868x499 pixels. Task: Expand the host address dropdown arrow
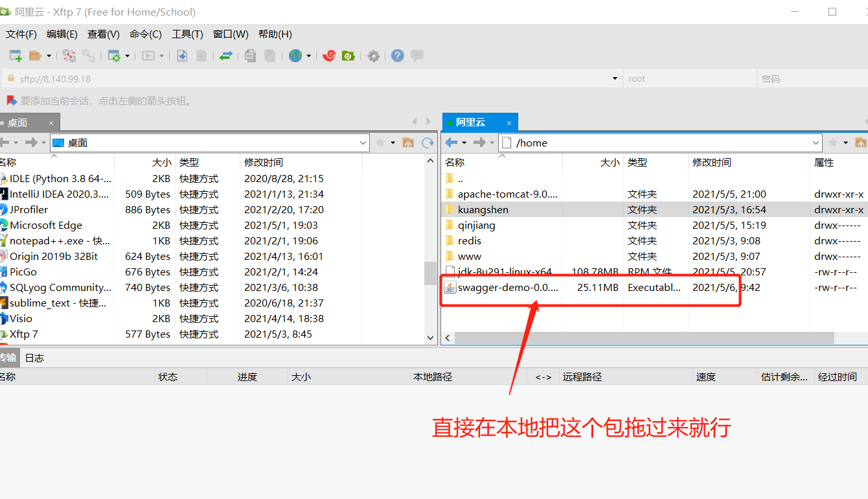(x=615, y=78)
